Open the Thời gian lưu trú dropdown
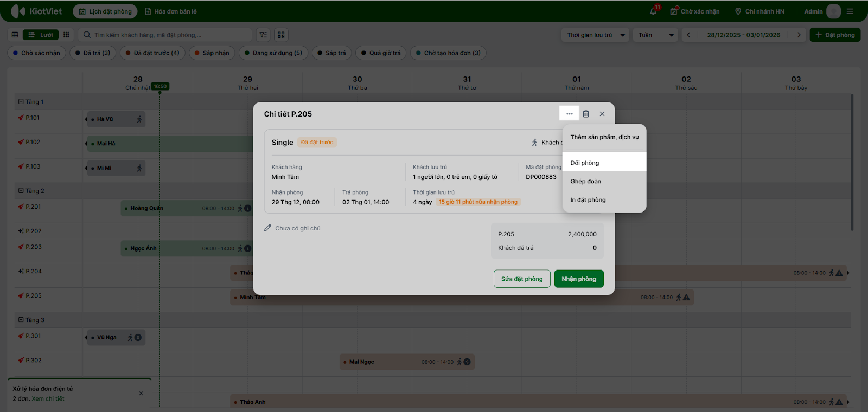The height and width of the screenshot is (412, 868). coord(595,35)
